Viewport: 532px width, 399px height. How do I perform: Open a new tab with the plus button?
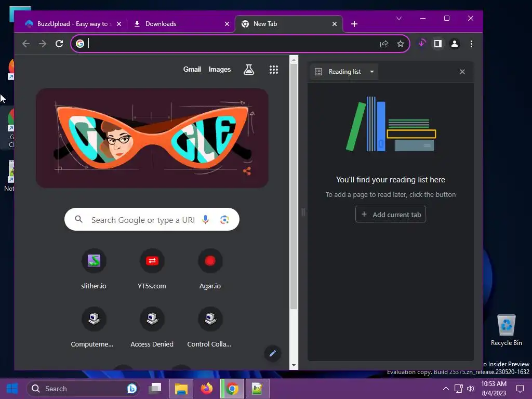click(354, 24)
